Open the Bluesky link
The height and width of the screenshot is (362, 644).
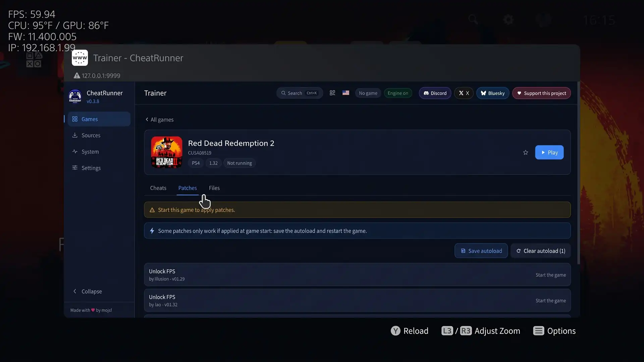pyautogui.click(x=493, y=93)
